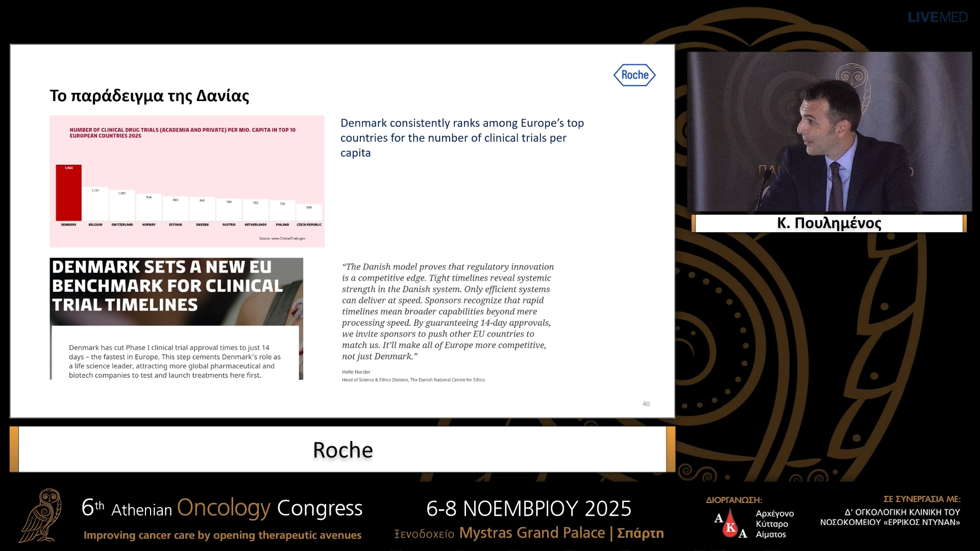Click the 'Roche' sponsor caption below slide
The image size is (980, 551).
pyautogui.click(x=342, y=449)
